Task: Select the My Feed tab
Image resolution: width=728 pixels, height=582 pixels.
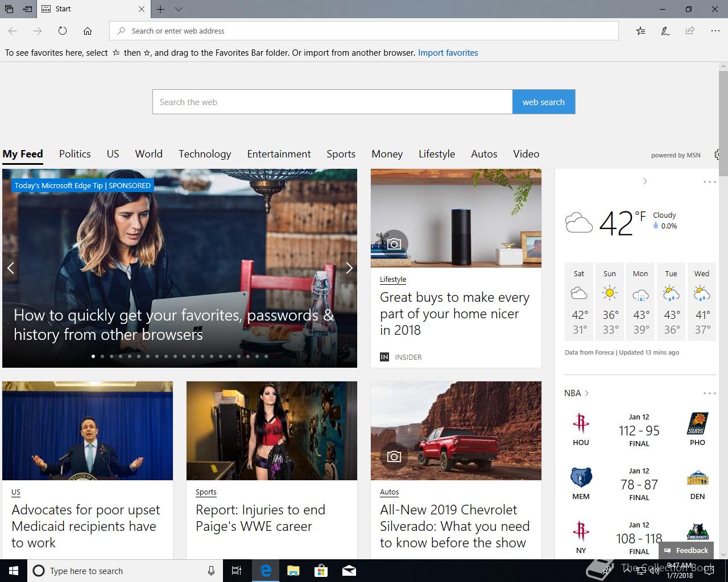Action: [x=23, y=154]
